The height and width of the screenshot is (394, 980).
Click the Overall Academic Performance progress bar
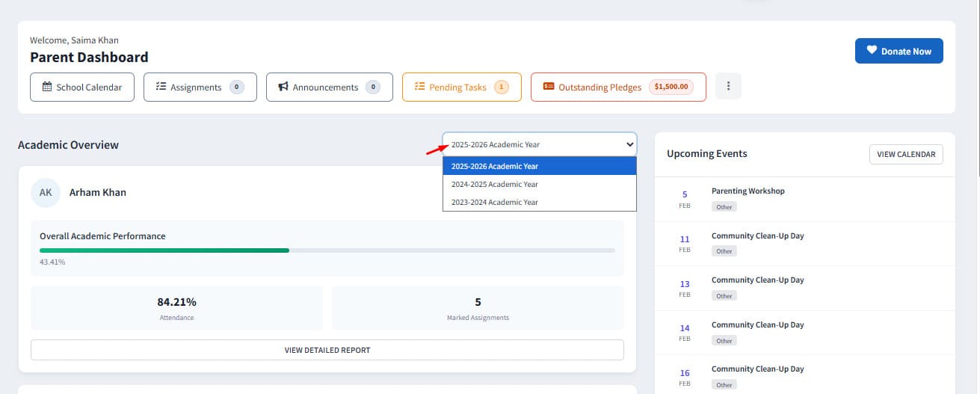click(x=327, y=250)
